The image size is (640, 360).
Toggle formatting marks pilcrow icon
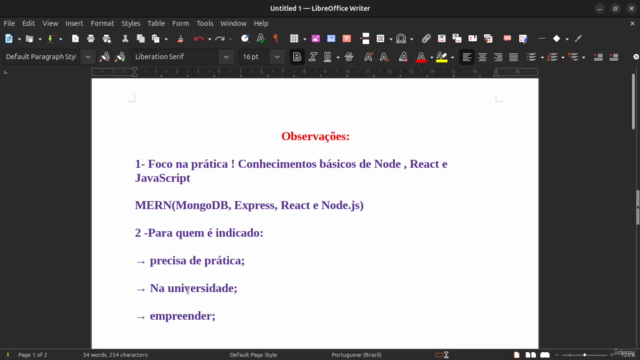(276, 39)
